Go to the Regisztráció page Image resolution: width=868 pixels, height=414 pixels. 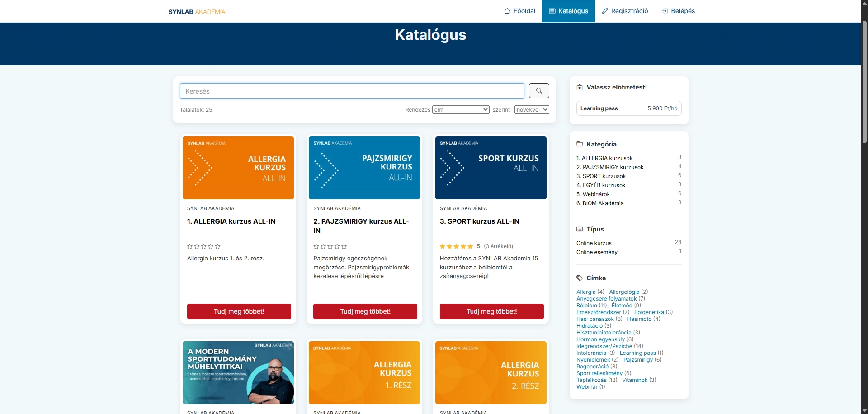tap(625, 11)
